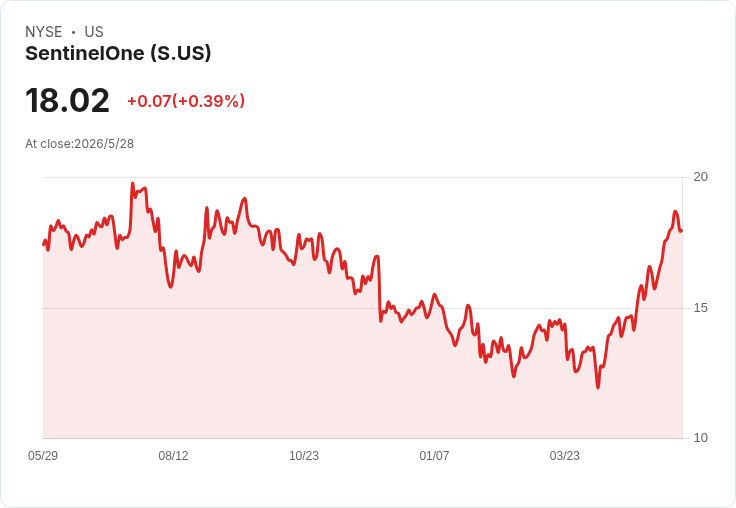Click the US market label
This screenshot has width=736, height=508.
[x=94, y=32]
